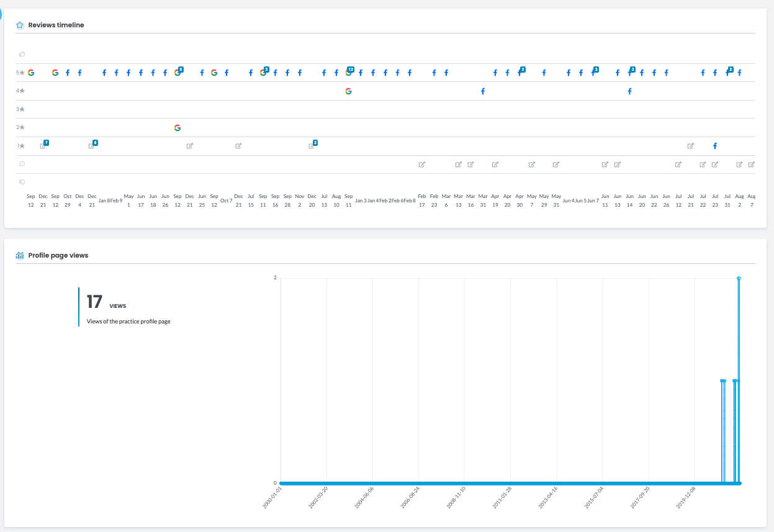Open the first Google review in the 5-star row
Screen dimensions: 774x532
click(31, 72)
